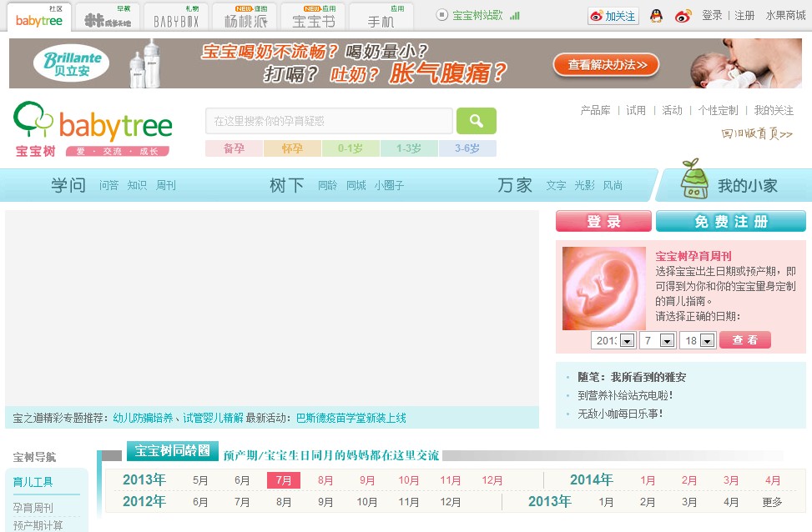Select the 3-6岁 stage filter
Screen dimensions: 812x532
tap(467, 148)
